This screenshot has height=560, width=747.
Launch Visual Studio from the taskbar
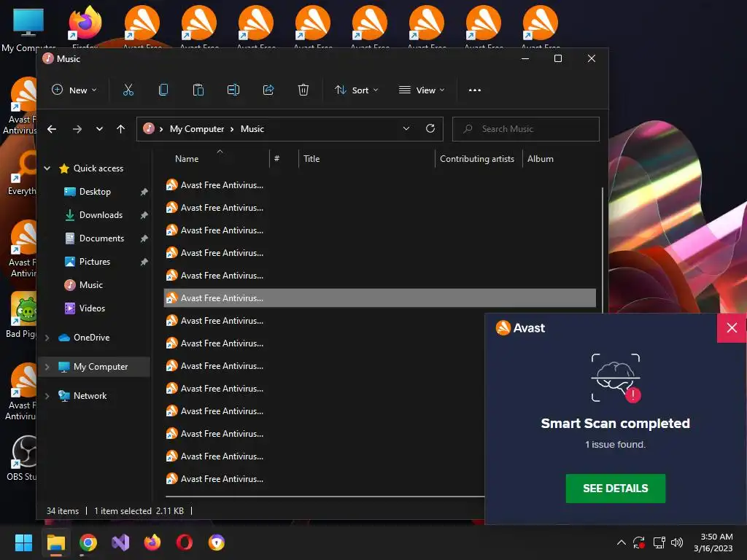point(120,542)
